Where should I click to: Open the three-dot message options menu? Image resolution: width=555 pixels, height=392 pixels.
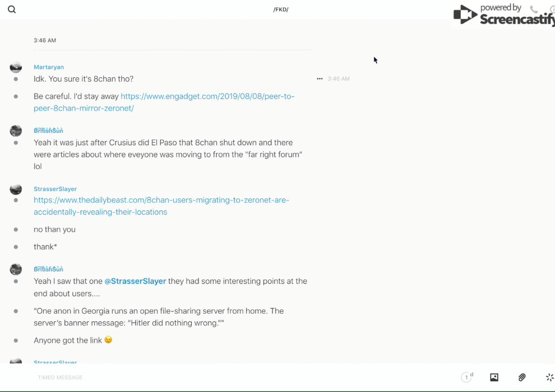pyautogui.click(x=320, y=79)
